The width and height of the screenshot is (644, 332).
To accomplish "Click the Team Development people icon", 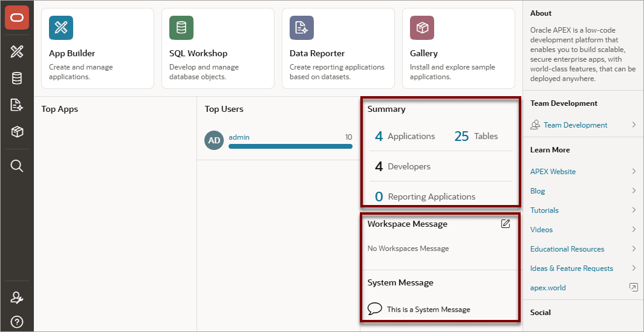I will (x=535, y=125).
